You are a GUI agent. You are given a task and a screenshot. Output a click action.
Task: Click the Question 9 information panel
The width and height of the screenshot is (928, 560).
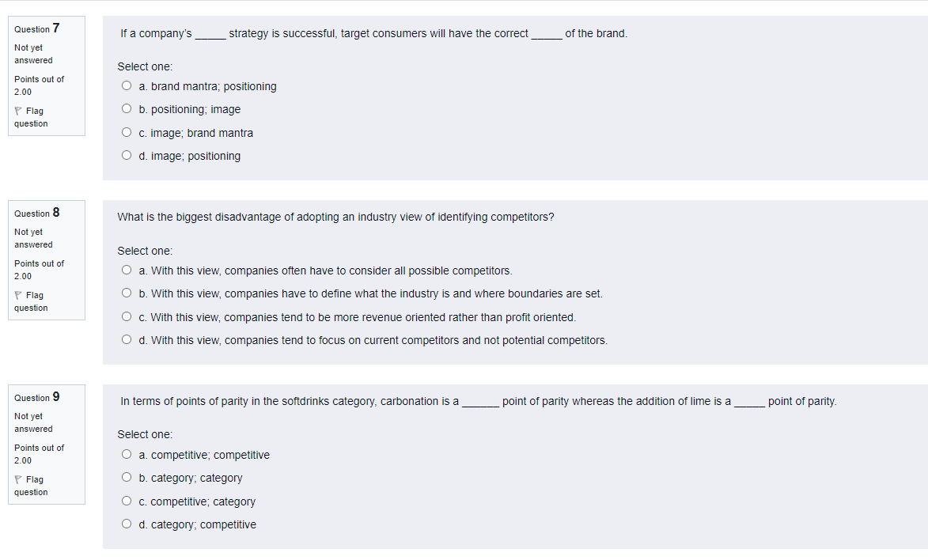(46, 443)
